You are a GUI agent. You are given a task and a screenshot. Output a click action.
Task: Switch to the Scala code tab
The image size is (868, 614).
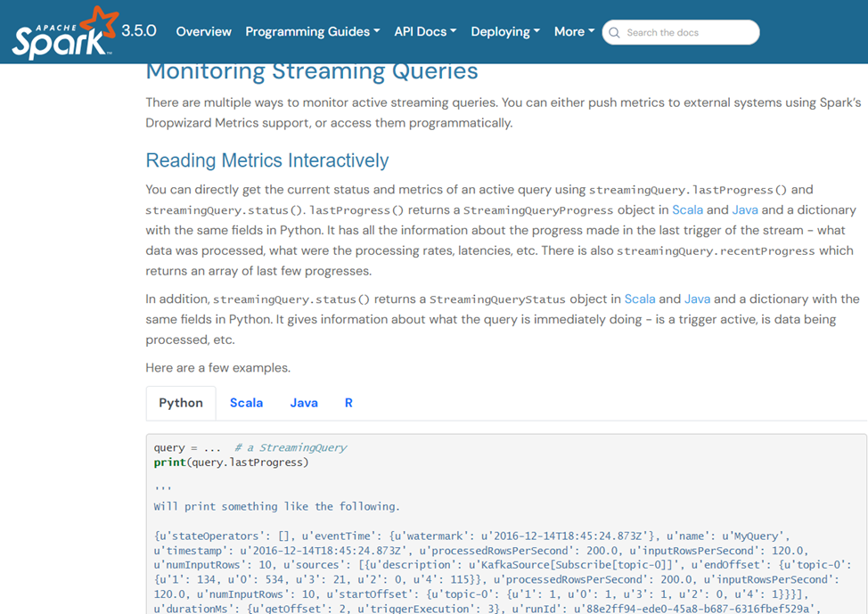pyautogui.click(x=246, y=403)
